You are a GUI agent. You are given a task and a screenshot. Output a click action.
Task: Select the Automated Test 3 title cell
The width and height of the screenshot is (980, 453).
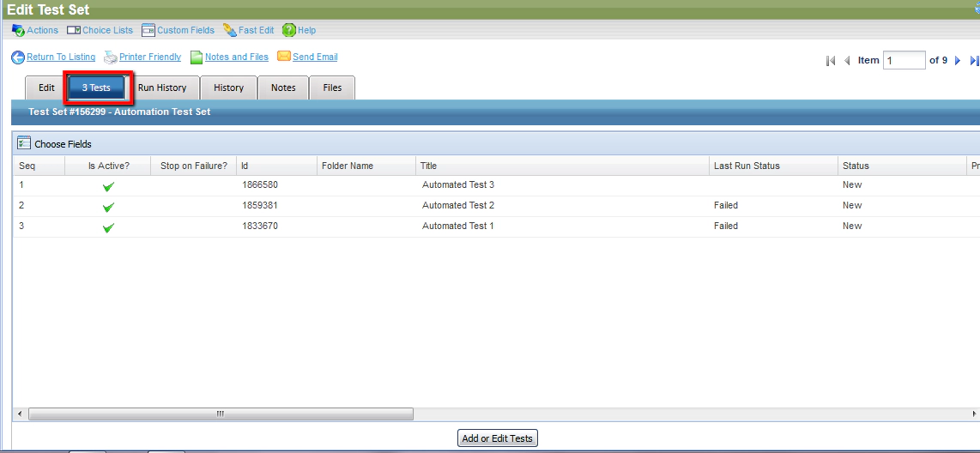pyautogui.click(x=458, y=185)
